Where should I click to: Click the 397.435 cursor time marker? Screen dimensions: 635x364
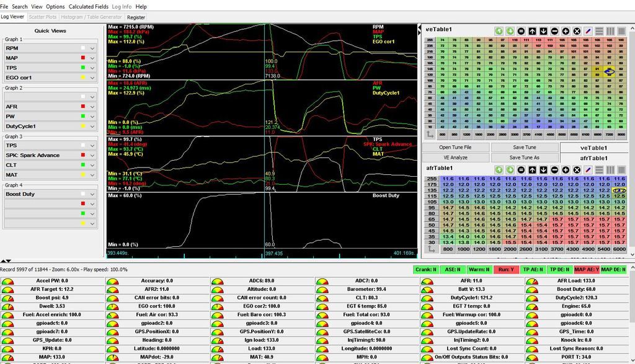(x=273, y=254)
